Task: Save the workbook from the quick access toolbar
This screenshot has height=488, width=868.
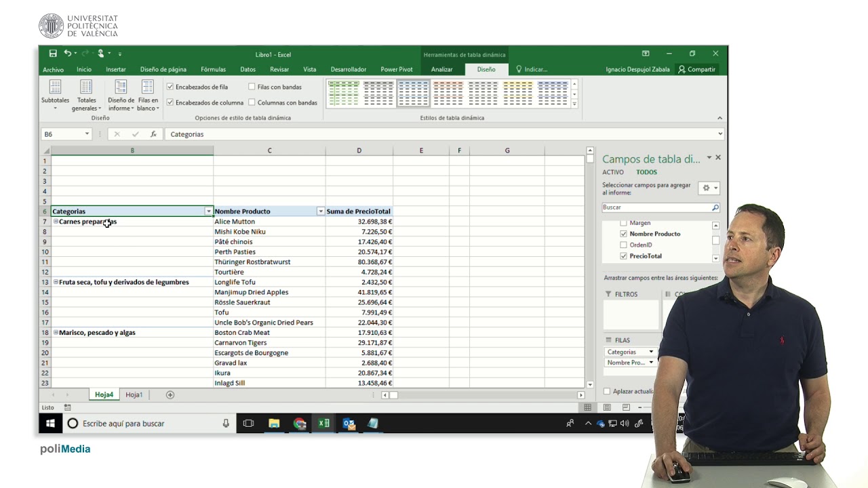Action: click(53, 54)
